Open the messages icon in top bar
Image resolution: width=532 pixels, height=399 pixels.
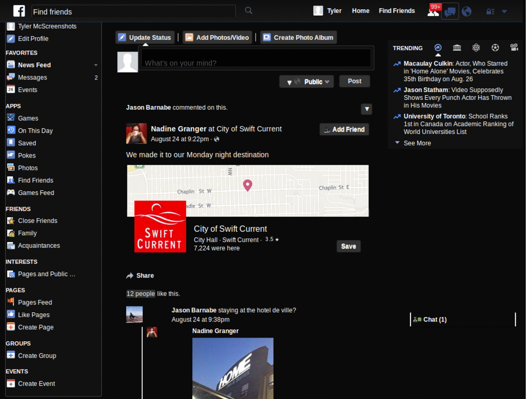pyautogui.click(x=450, y=11)
